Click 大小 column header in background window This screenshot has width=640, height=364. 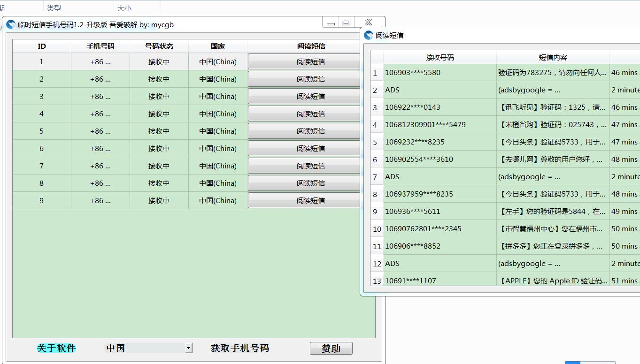pyautogui.click(x=124, y=8)
